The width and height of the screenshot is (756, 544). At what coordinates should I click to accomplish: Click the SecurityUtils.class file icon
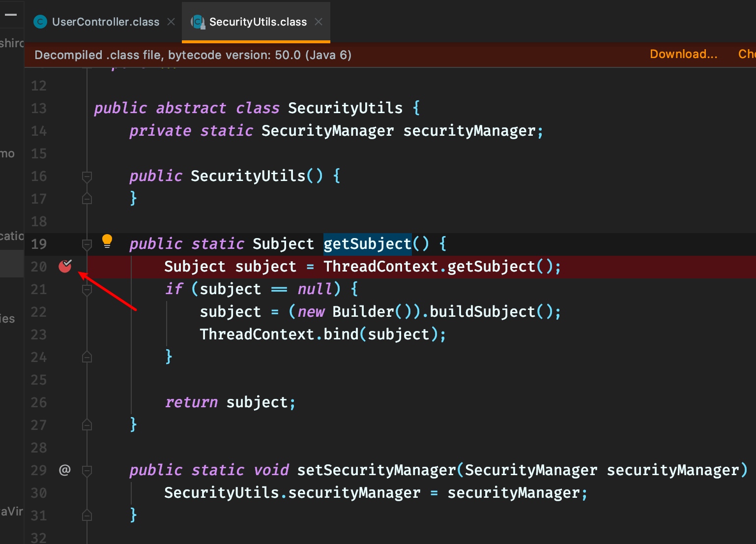(198, 22)
